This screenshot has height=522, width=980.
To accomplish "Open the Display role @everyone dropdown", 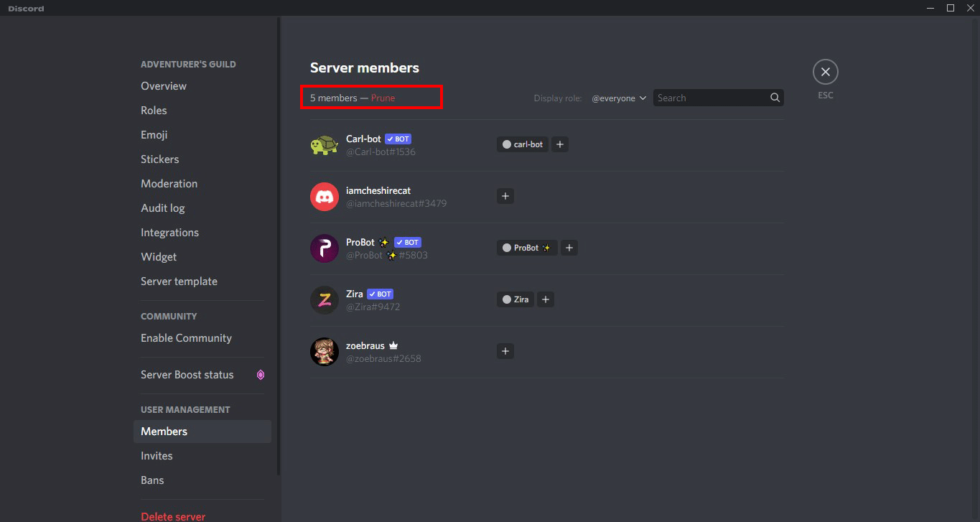I will (619, 98).
